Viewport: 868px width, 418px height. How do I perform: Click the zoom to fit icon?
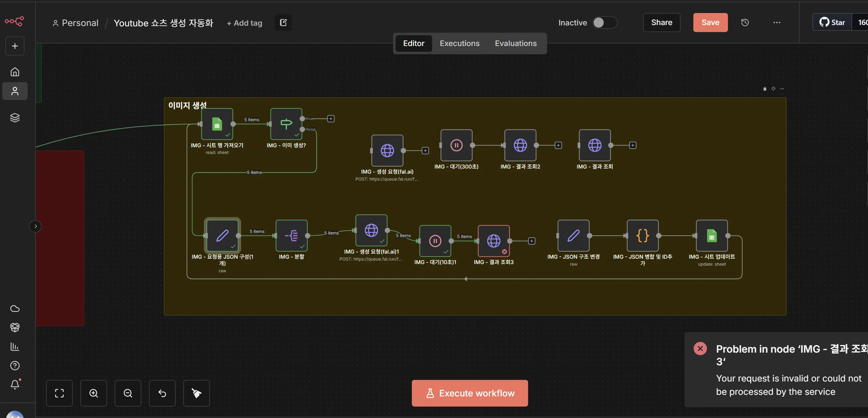(x=59, y=393)
